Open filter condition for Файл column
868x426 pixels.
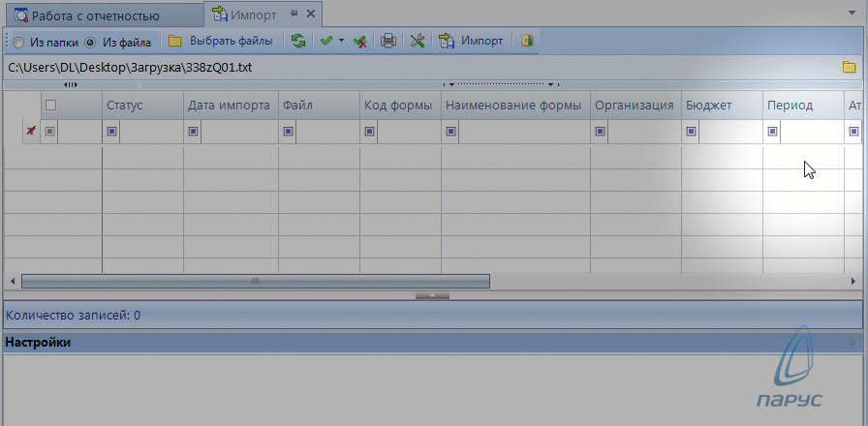[288, 132]
